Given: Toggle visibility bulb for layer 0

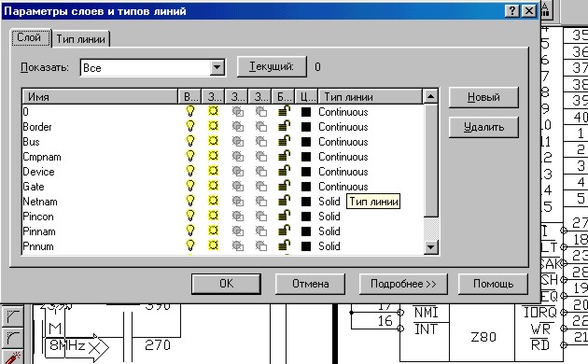Looking at the screenshot, I should coord(190,111).
